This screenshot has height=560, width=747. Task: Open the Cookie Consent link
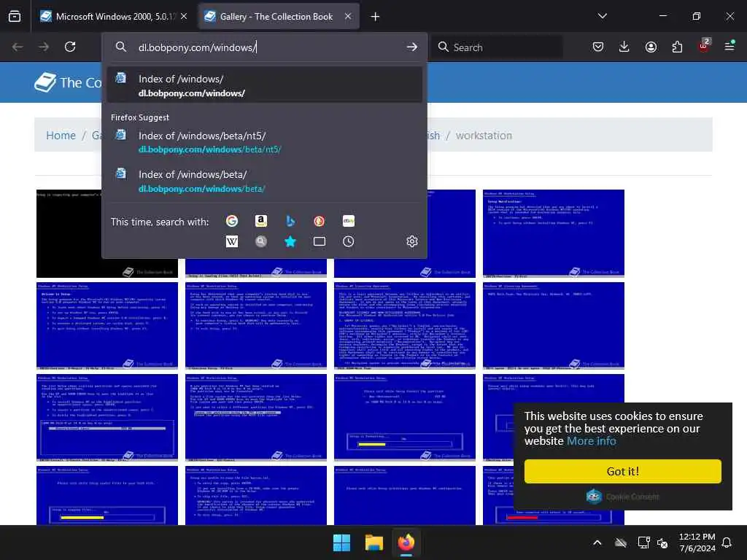pos(623,496)
